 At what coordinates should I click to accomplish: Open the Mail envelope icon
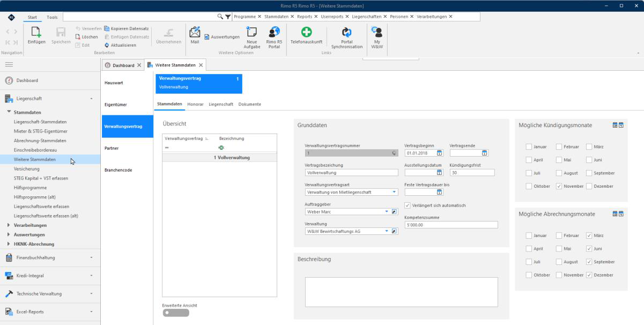pyautogui.click(x=195, y=32)
